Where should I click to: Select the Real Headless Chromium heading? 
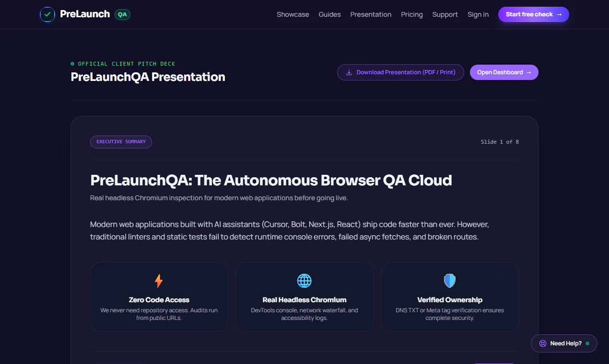(x=304, y=300)
